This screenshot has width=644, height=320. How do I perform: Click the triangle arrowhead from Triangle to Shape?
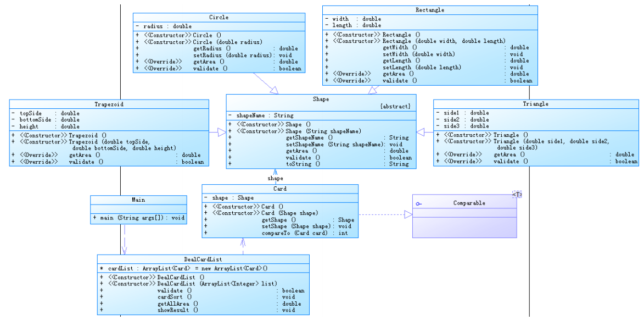click(x=421, y=132)
